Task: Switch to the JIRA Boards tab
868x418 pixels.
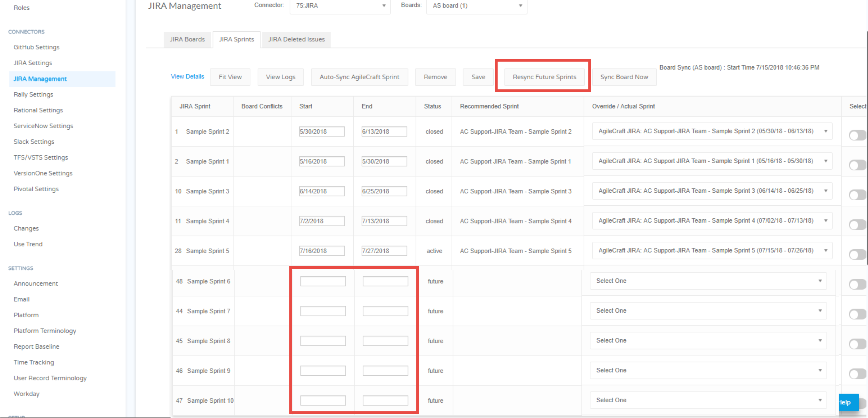Action: [187, 39]
